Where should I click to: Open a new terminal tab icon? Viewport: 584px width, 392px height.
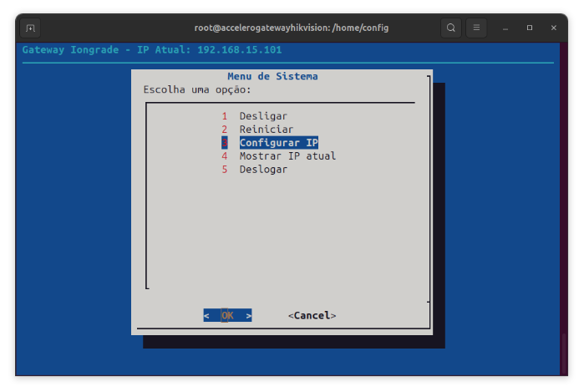tap(30, 28)
